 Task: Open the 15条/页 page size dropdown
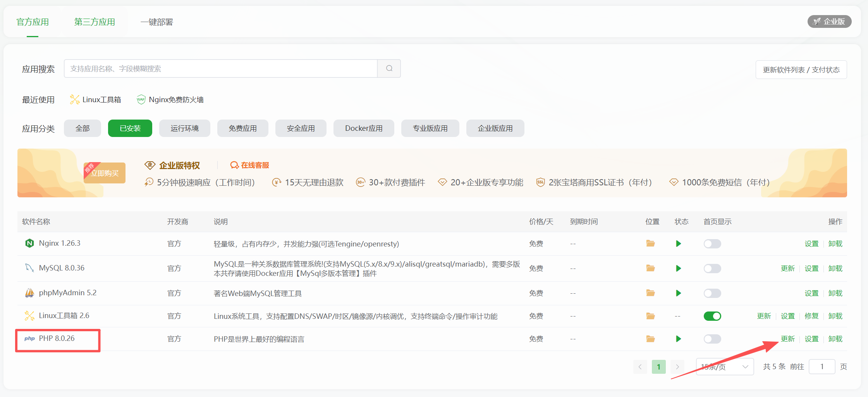(x=725, y=366)
